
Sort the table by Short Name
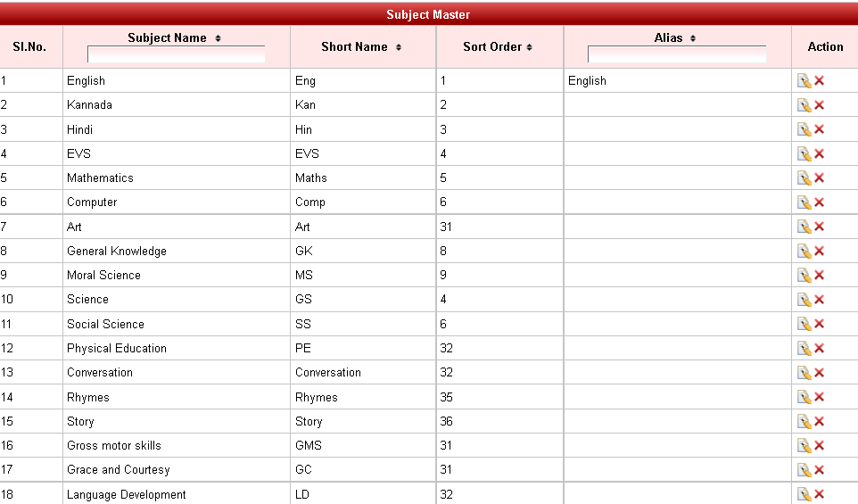[x=399, y=47]
